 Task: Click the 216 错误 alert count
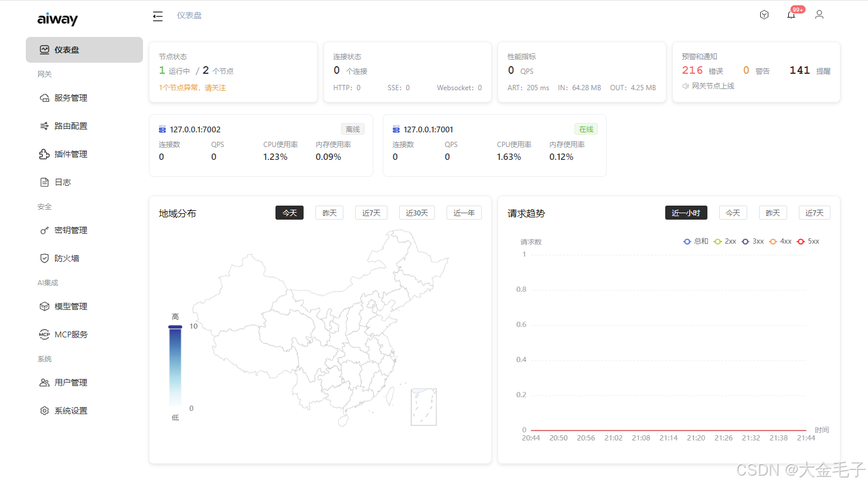703,70
